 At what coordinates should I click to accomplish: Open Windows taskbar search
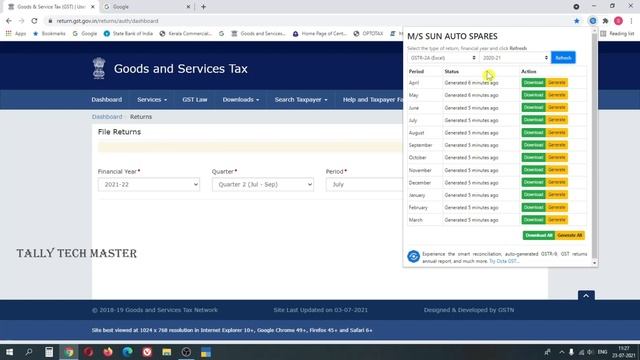(x=29, y=352)
